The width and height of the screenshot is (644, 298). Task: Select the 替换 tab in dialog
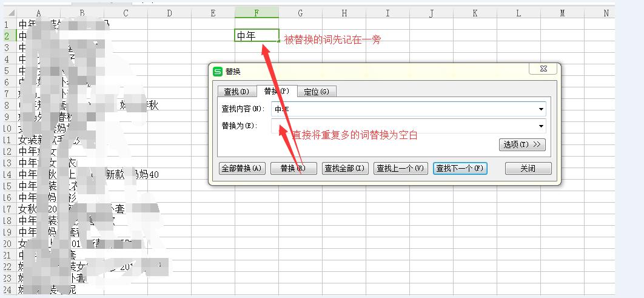coord(277,91)
